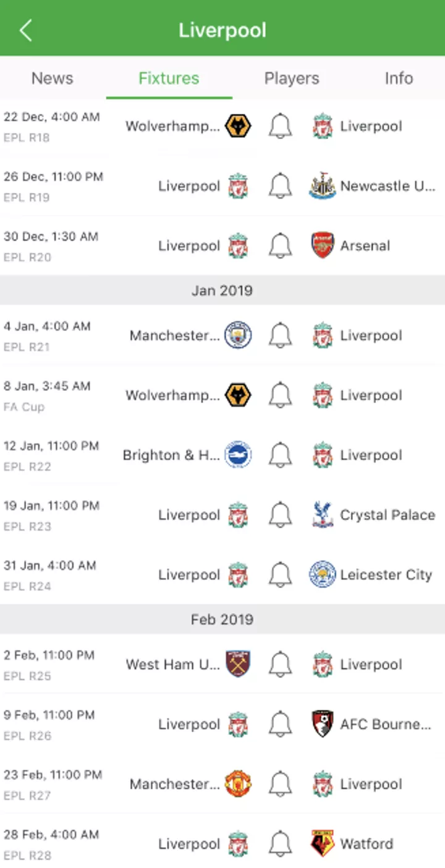Open Brighton & Hove Albion badge
Screen dimensions: 445x868
coord(238,455)
